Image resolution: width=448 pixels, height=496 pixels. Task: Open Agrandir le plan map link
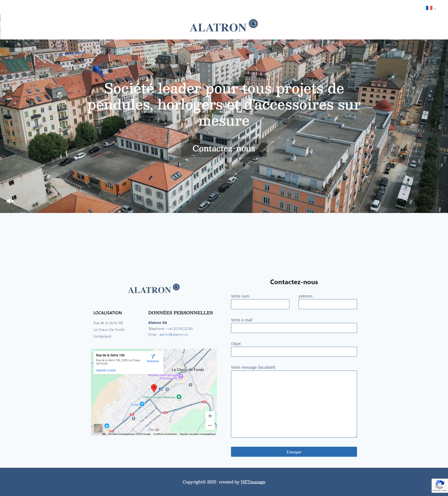(x=106, y=370)
